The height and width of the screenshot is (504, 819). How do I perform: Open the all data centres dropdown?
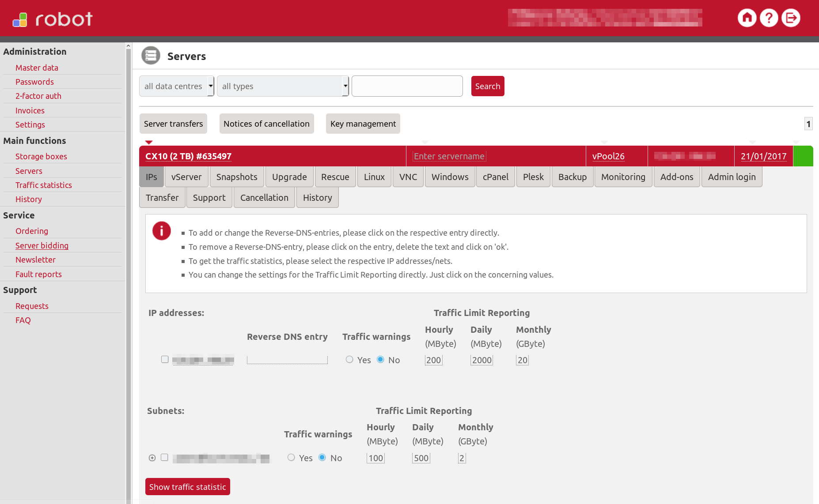176,86
